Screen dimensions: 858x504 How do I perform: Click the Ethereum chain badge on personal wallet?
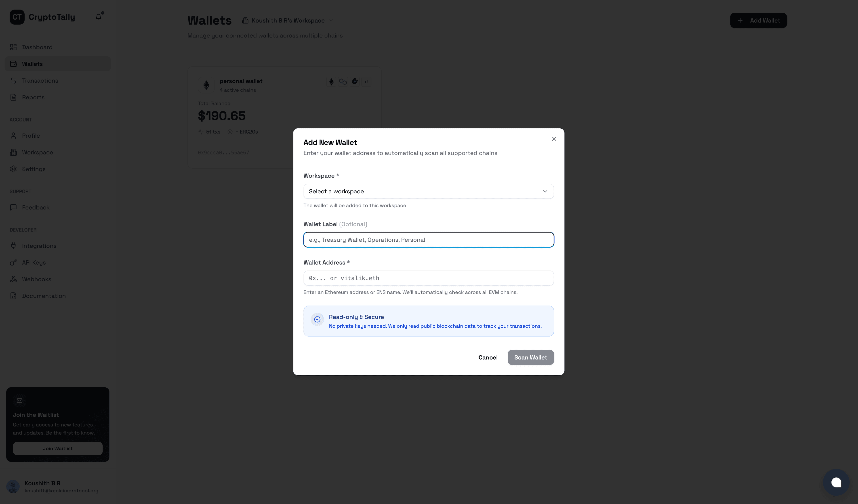click(x=331, y=82)
